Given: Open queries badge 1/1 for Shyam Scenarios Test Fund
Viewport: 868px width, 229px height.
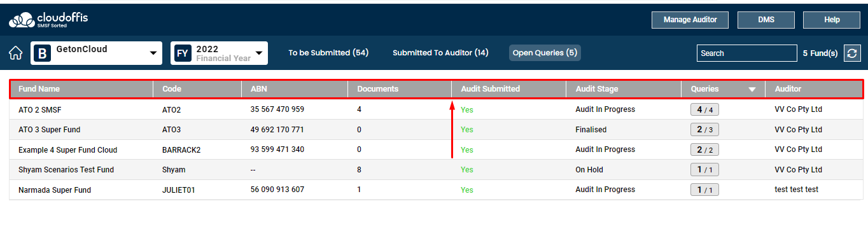Looking at the screenshot, I should click(x=704, y=170).
